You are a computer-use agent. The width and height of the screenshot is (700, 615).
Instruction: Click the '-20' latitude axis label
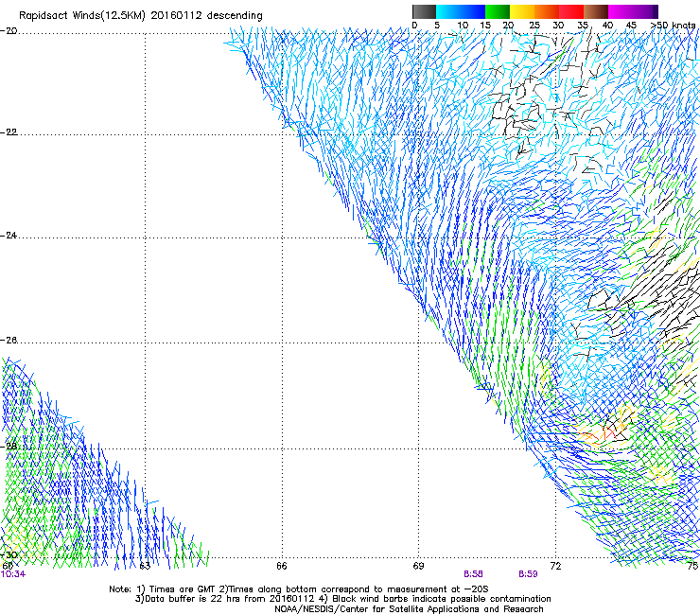tap(9, 31)
